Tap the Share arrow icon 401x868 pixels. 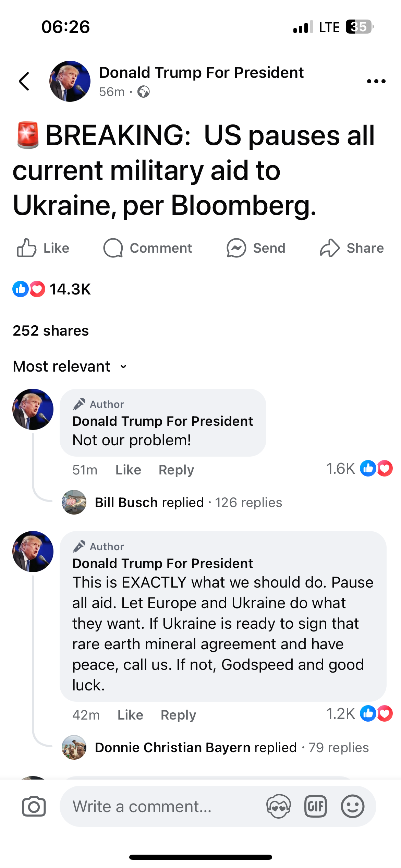329,248
